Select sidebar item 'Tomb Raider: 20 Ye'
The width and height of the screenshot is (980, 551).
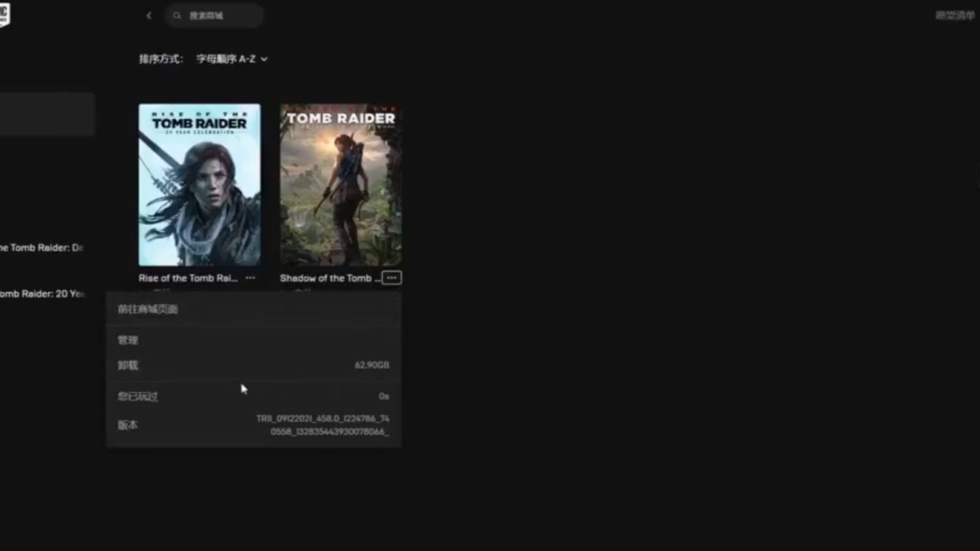pyautogui.click(x=42, y=294)
